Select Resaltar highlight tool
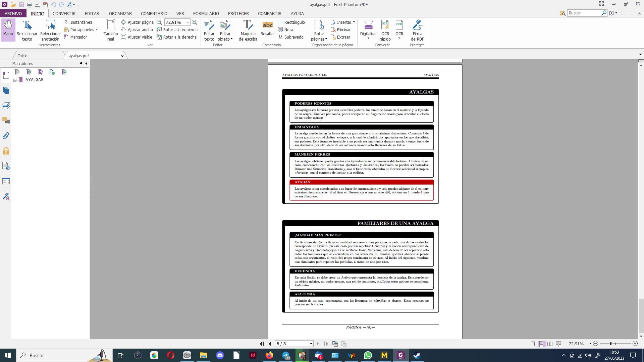This screenshot has width=644, height=362. pyautogui.click(x=267, y=28)
